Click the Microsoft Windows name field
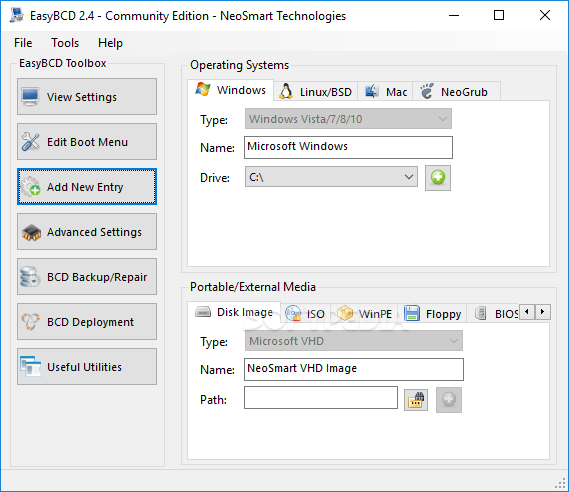The height and width of the screenshot is (492, 569). pos(348,147)
